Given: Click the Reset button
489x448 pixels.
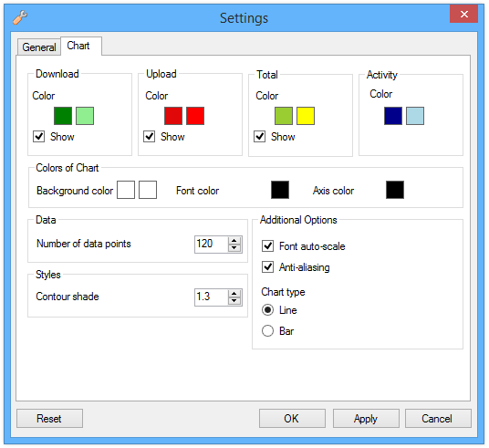Looking at the screenshot, I should coord(49,419).
